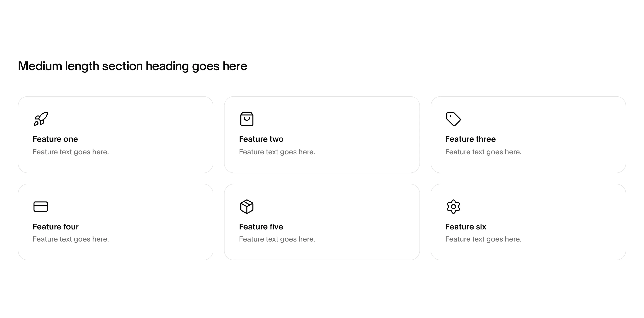Image resolution: width=644 pixels, height=318 pixels.
Task: Open the Feature four heading
Action: coord(55,227)
